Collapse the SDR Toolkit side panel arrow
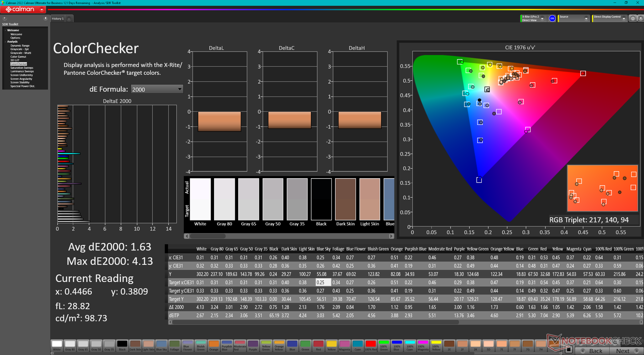Image resolution: width=644 pixels, height=355 pixels. [x=45, y=18]
